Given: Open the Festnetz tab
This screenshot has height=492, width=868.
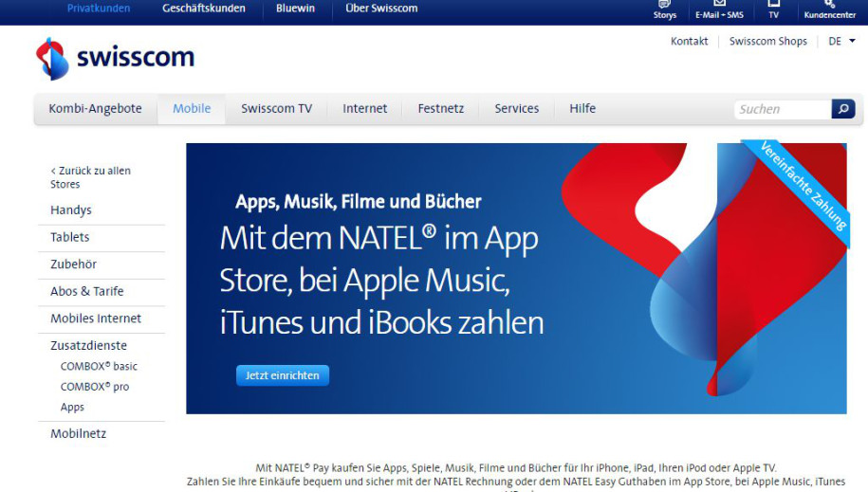Looking at the screenshot, I should coord(441,108).
